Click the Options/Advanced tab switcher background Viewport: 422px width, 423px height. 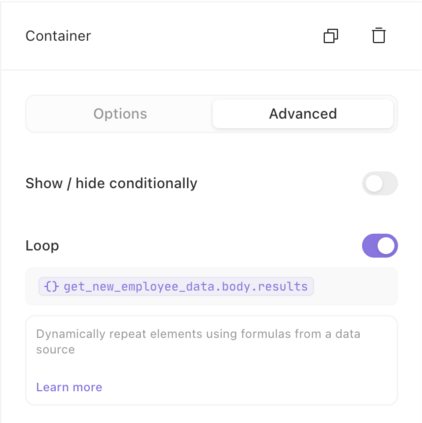[x=211, y=114]
